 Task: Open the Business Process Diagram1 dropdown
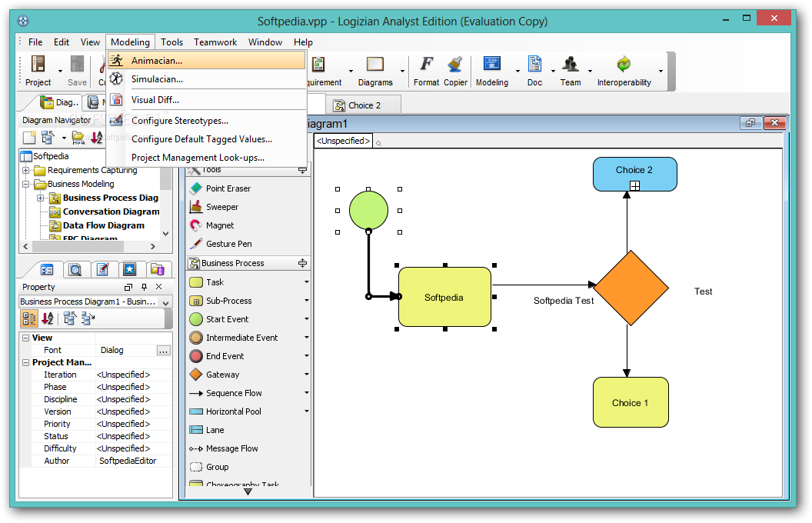[166, 302]
